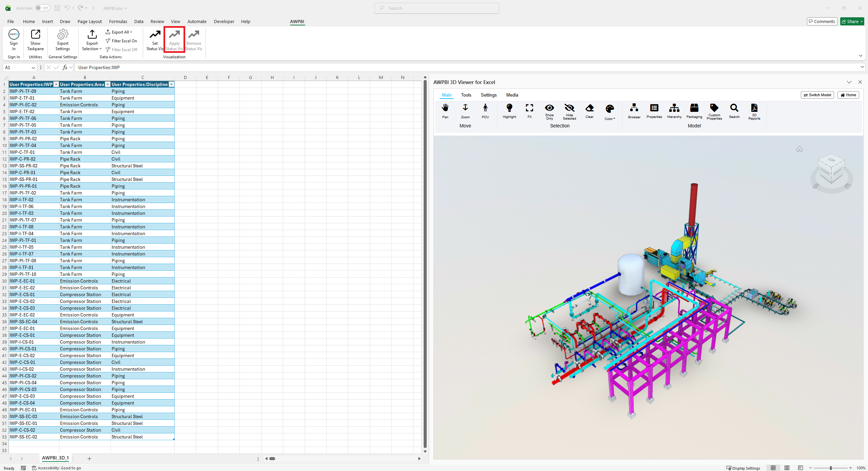
Task: Click Accessibility: Good to go
Action: (56, 468)
